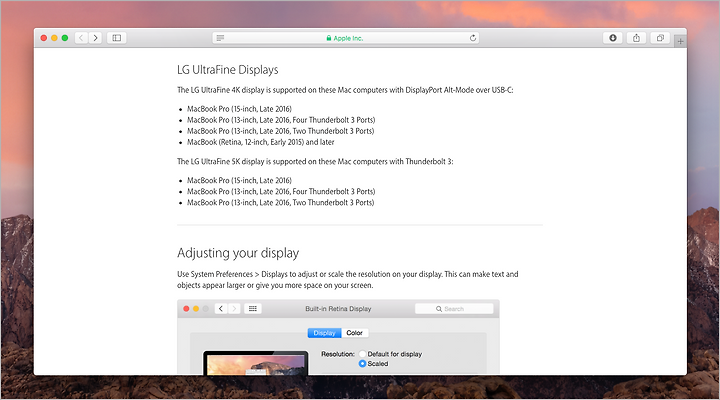Screen dimensions: 720x400
Task: Click sentence about LG UltraFine 4K display
Action: [x=345, y=90]
